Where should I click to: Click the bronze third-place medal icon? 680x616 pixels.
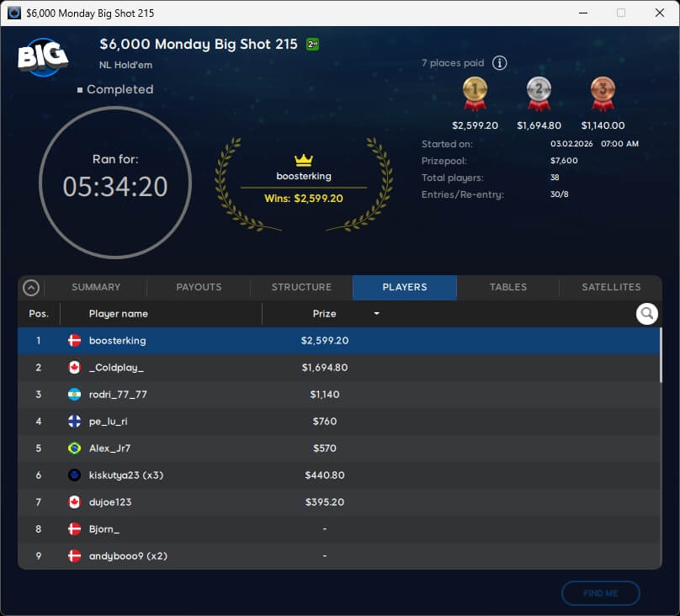pos(603,93)
